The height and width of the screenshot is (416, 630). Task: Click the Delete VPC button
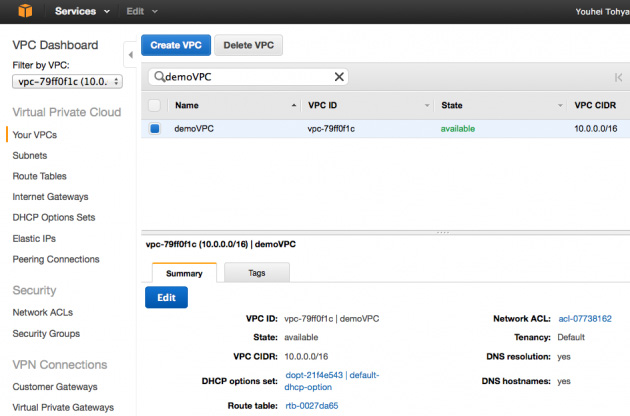tap(249, 45)
